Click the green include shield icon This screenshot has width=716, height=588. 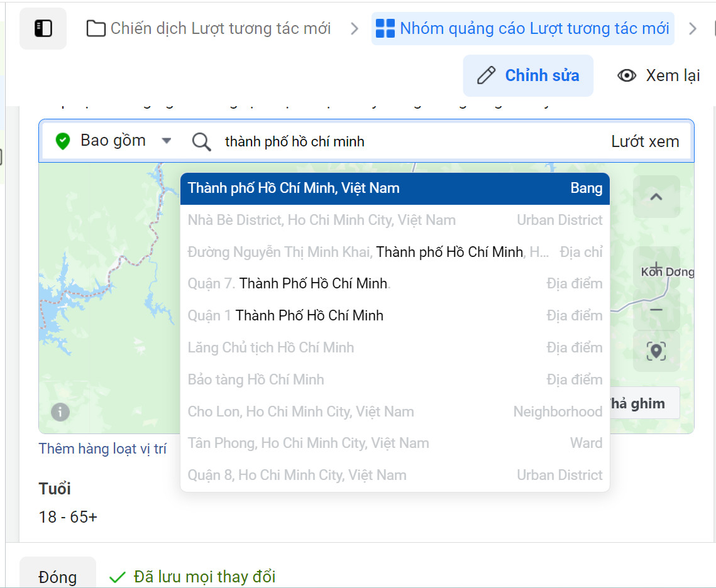point(63,141)
